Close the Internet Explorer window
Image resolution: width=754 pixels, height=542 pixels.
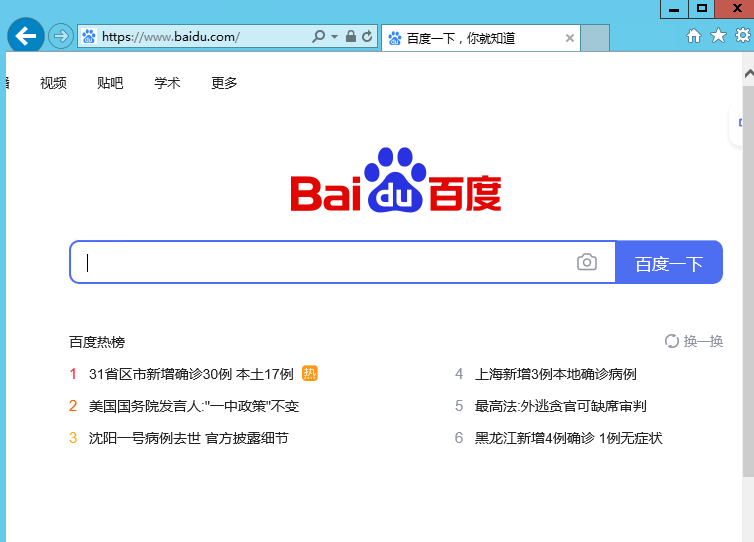[736, 9]
